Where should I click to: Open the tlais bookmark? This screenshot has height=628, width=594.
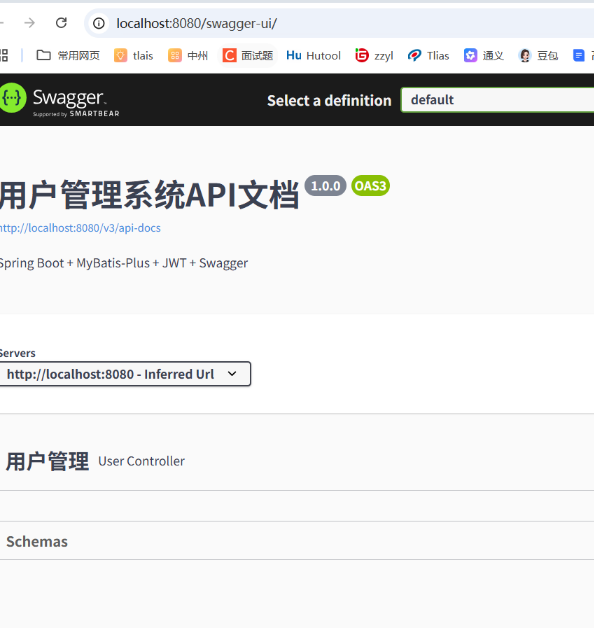click(134, 55)
